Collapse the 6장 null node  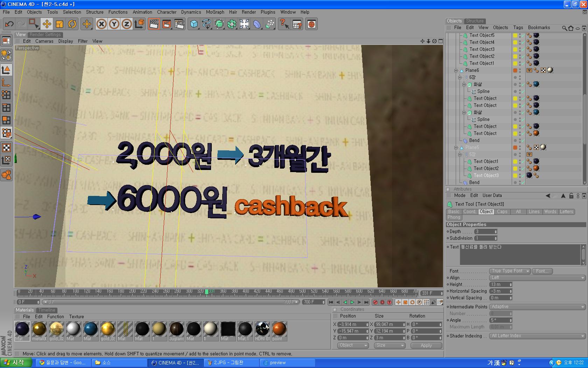[460, 77]
